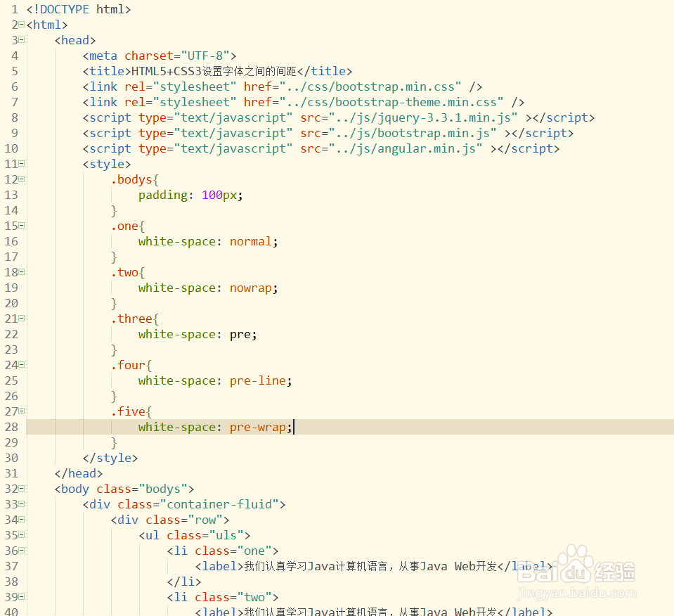Click the .bodys selector

(131, 180)
